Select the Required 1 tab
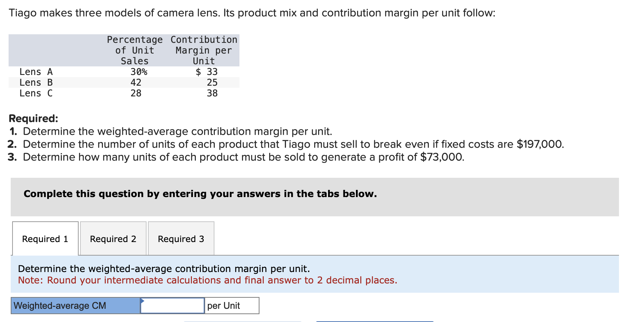644x322 pixels. click(45, 238)
